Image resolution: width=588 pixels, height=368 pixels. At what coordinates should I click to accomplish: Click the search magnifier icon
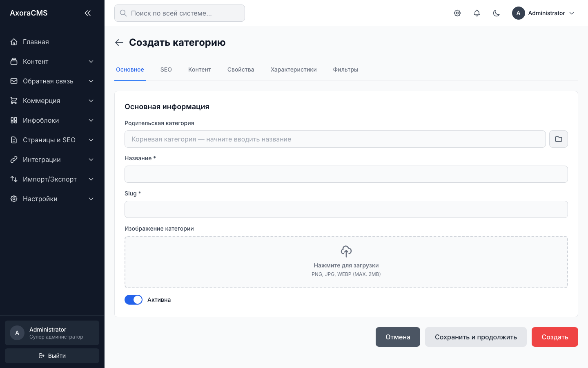123,13
